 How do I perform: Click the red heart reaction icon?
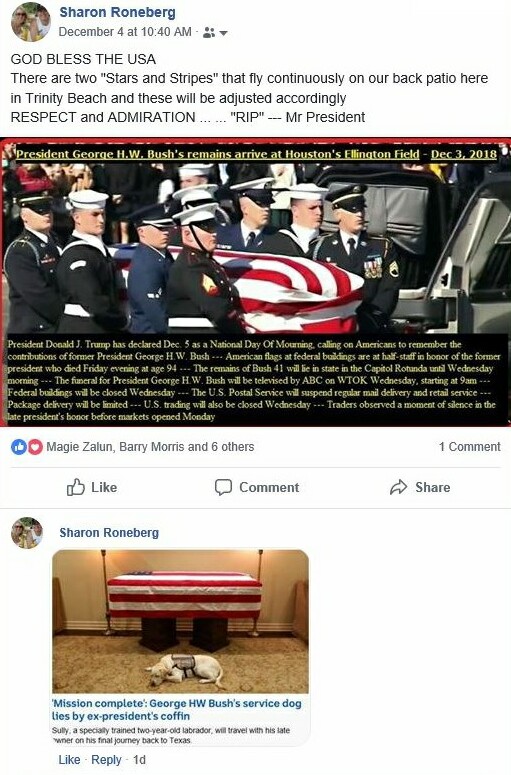coord(35,447)
